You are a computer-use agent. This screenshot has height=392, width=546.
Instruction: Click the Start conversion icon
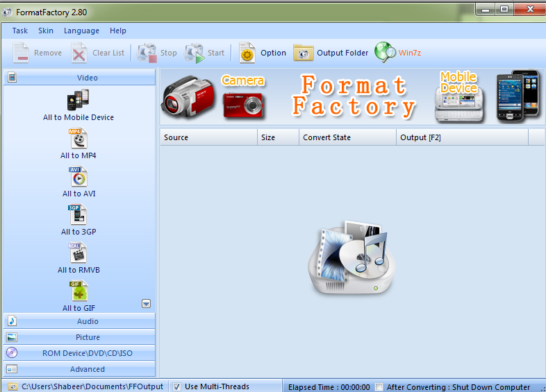pyautogui.click(x=195, y=53)
